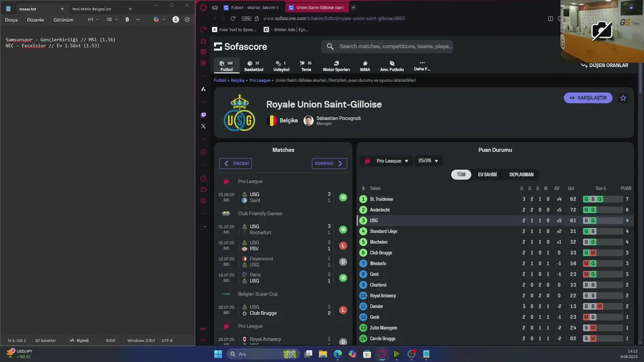Open the Windows Start menu
The image size is (644, 362).
click(x=218, y=354)
